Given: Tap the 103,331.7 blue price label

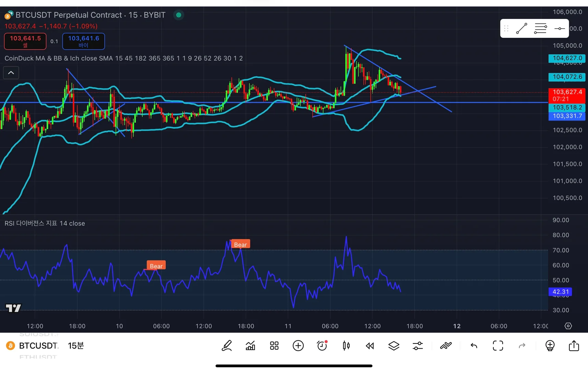Looking at the screenshot, I should point(567,116).
